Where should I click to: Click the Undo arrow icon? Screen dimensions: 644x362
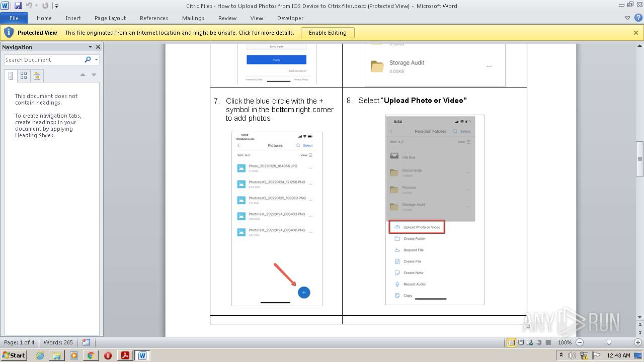click(29, 6)
